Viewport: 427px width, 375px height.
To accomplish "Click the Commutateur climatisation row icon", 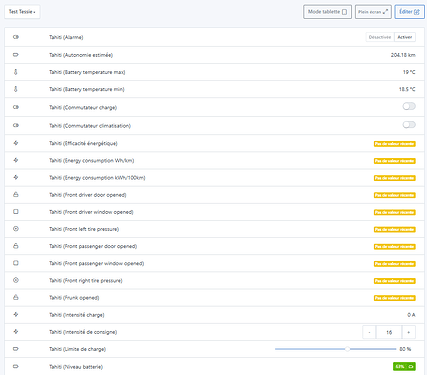I will tap(16, 125).
